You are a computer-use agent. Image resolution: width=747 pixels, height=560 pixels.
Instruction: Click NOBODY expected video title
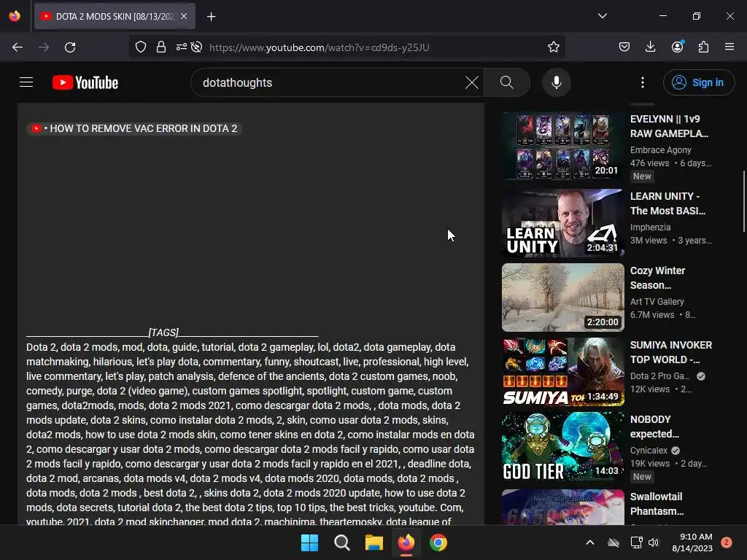[x=654, y=427]
